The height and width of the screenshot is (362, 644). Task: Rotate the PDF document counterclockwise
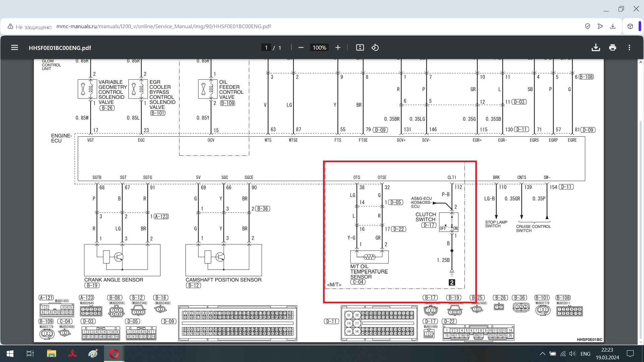[x=375, y=48]
